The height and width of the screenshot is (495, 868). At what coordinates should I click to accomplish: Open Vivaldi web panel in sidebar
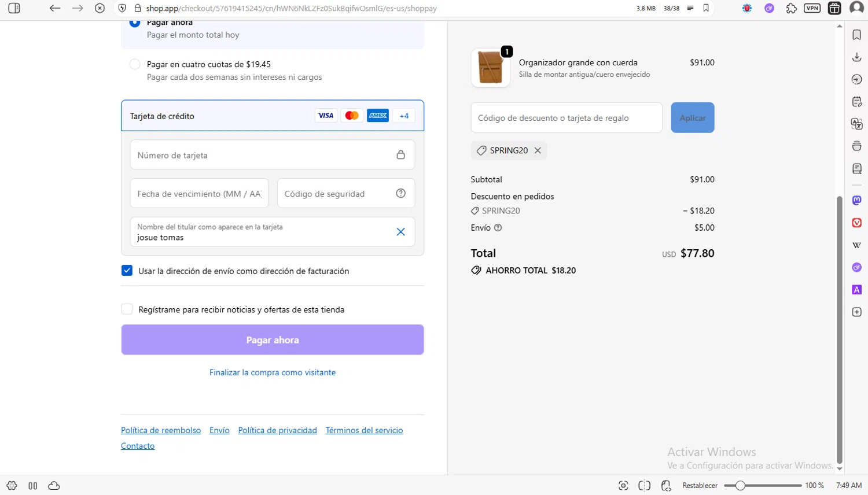(857, 223)
